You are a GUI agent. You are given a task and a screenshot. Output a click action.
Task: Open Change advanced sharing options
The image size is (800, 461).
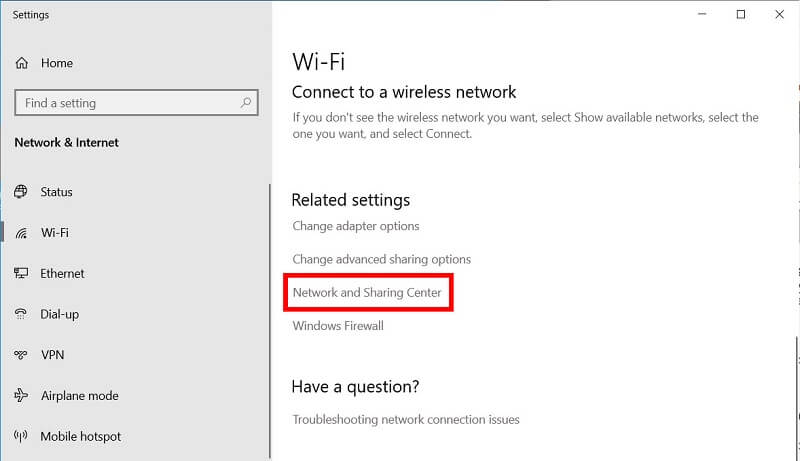click(382, 259)
